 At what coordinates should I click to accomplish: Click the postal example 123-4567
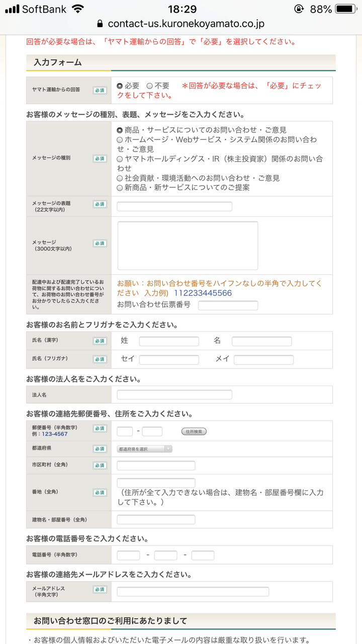pos(55,434)
